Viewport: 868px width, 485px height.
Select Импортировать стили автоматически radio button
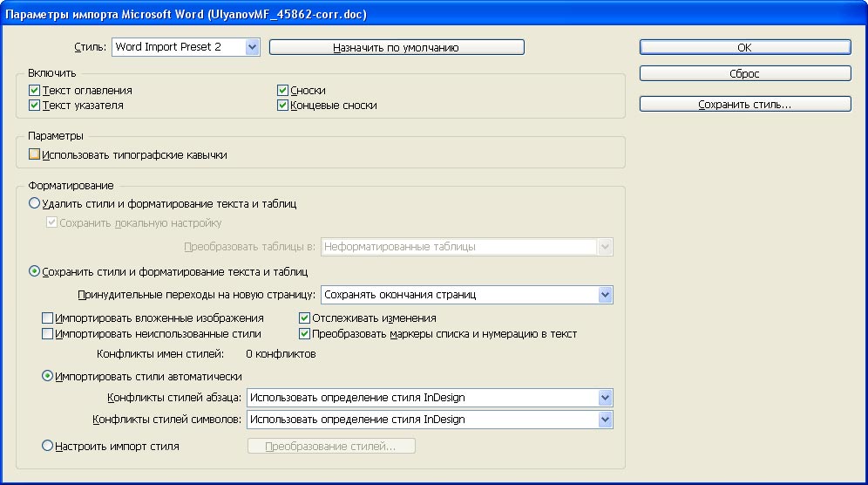click(48, 376)
